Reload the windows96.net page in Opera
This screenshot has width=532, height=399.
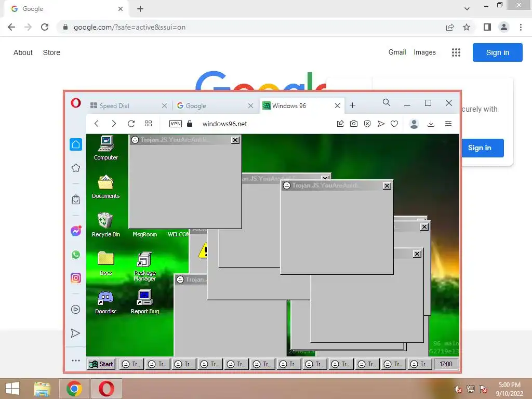[x=131, y=124]
